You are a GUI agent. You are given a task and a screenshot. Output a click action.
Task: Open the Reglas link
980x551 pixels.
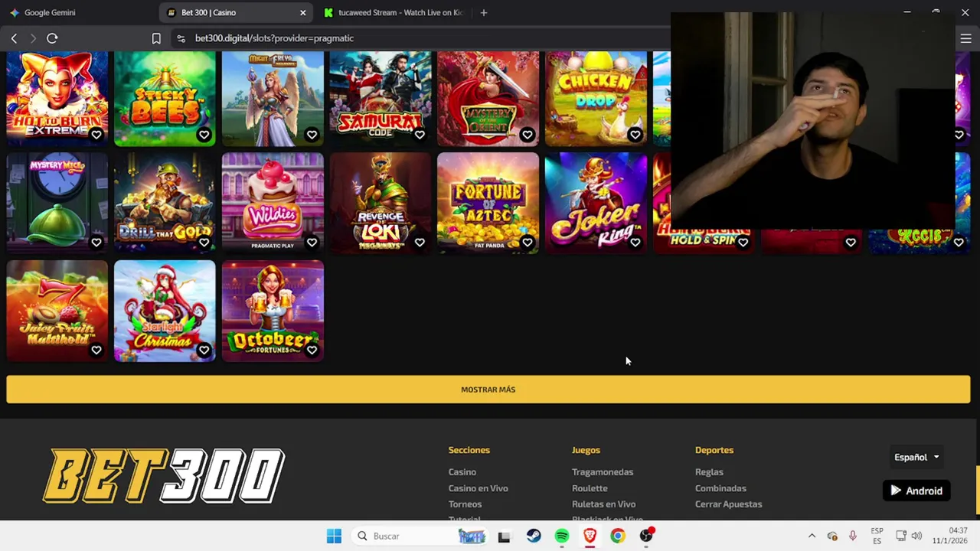[x=709, y=472]
